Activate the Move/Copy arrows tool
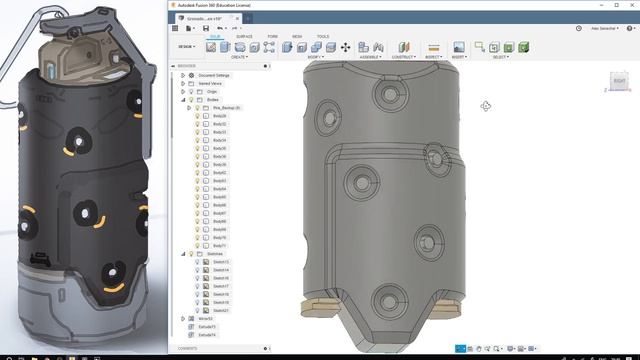The image size is (640, 360). pyautogui.click(x=345, y=47)
